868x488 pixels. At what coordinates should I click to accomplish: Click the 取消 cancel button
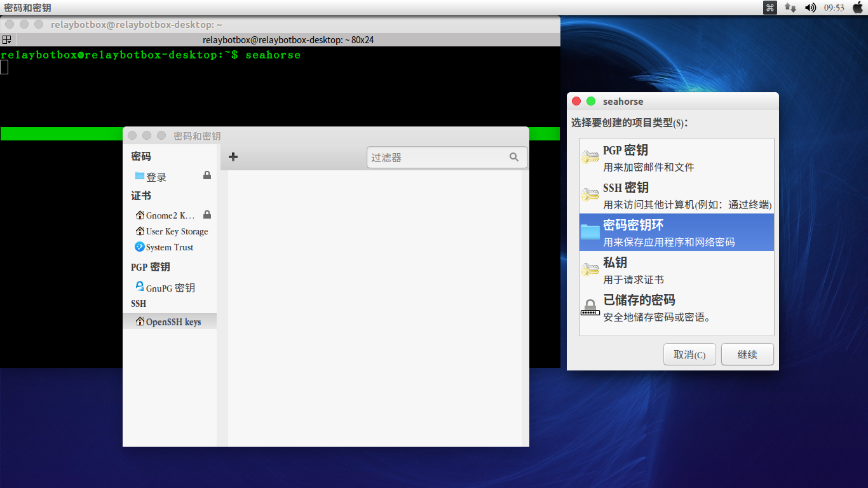(x=689, y=355)
